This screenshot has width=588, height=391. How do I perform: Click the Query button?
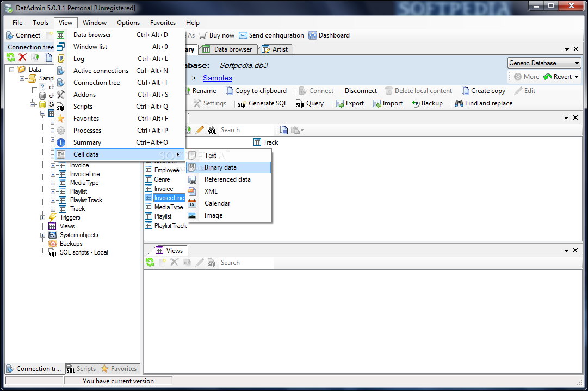point(310,103)
